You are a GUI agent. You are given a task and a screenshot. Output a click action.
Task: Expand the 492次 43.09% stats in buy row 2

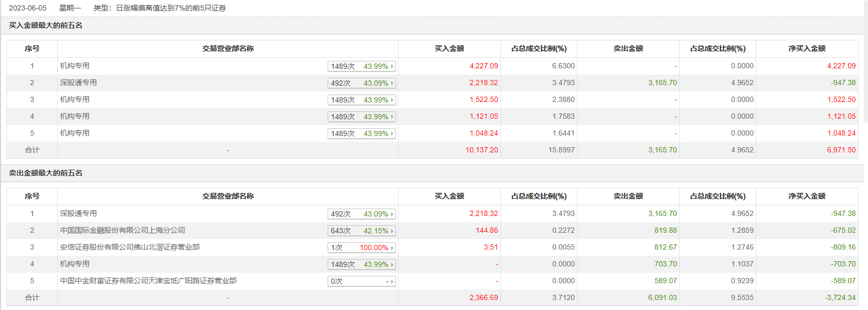(x=361, y=83)
